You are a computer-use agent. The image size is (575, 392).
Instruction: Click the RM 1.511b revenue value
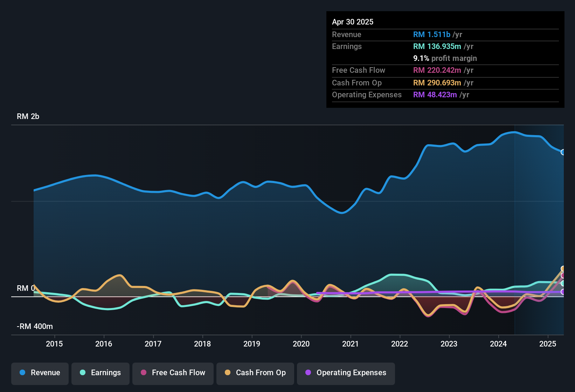pyautogui.click(x=431, y=34)
